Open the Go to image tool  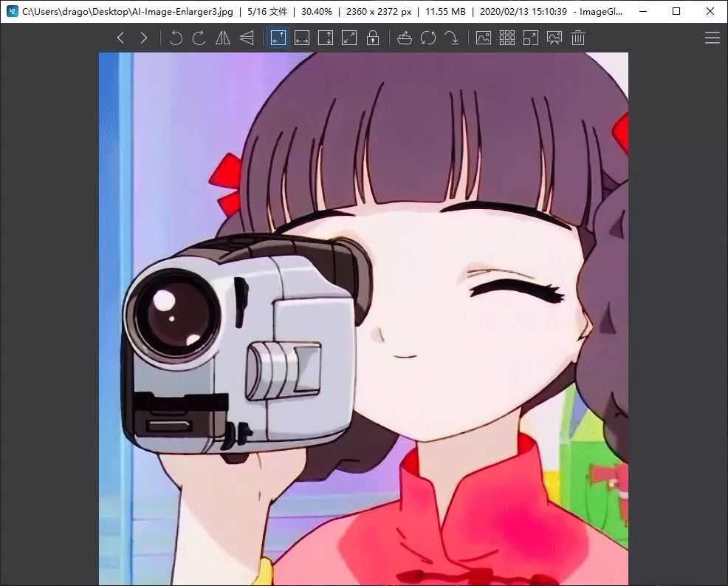(x=452, y=38)
